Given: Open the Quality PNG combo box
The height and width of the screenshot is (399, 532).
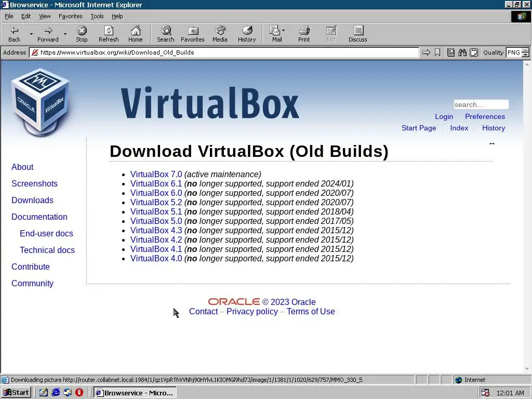Looking at the screenshot, I should click(x=514, y=52).
